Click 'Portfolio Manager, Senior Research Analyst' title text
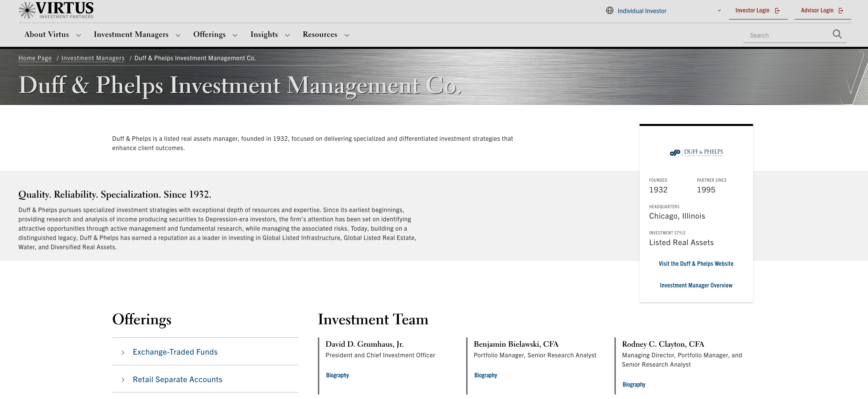 pos(535,355)
